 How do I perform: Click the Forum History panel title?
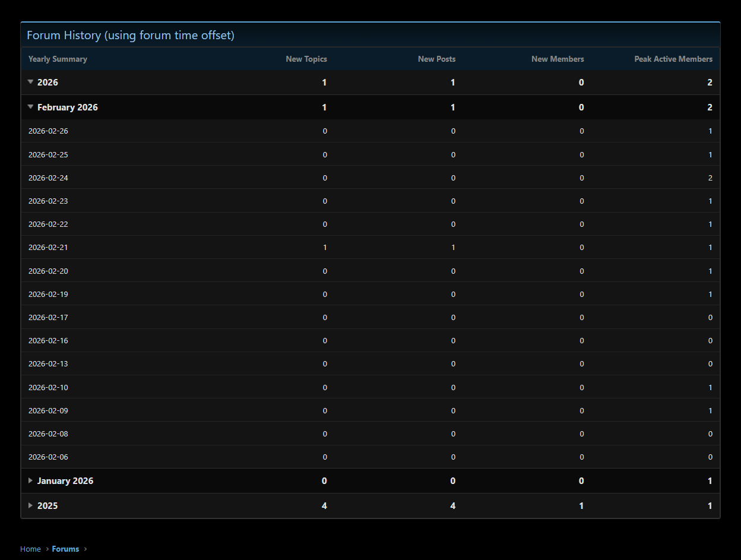(x=131, y=35)
